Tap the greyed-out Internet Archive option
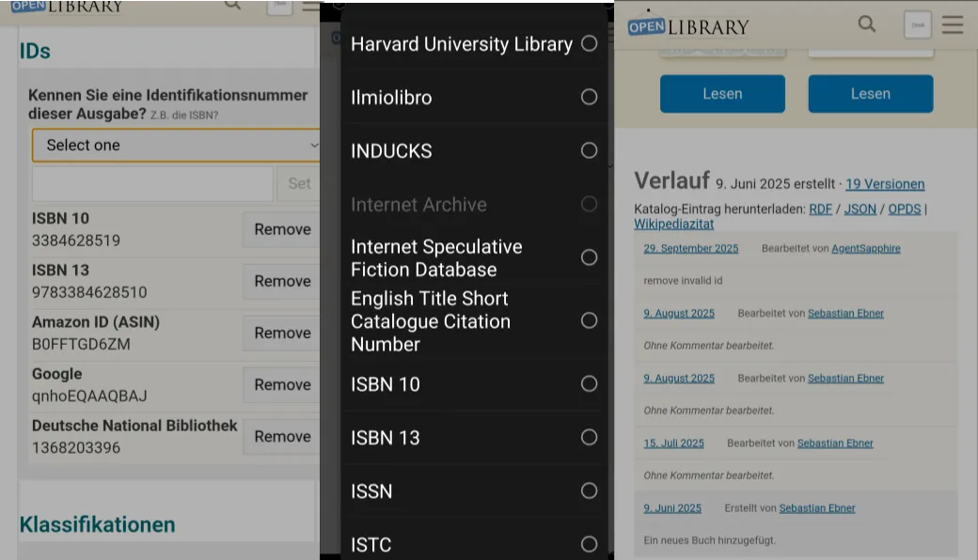Viewport: 978px width, 560px height. (x=474, y=204)
